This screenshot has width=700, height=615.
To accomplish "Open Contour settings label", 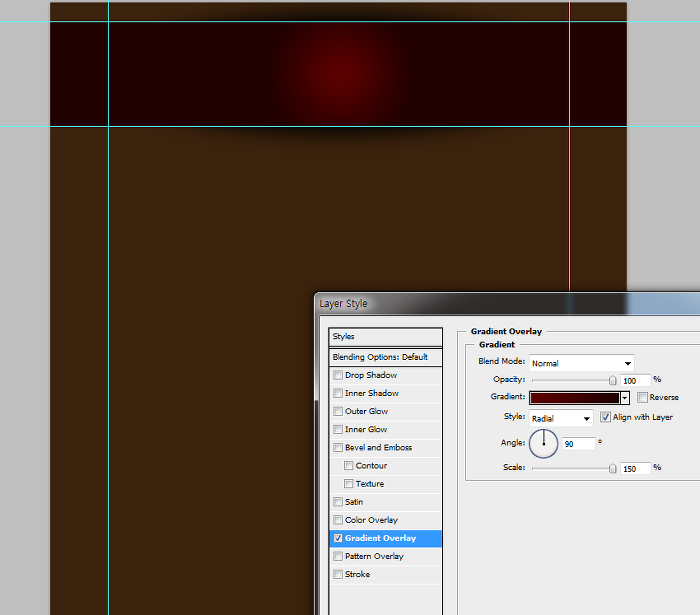I will pos(371,466).
